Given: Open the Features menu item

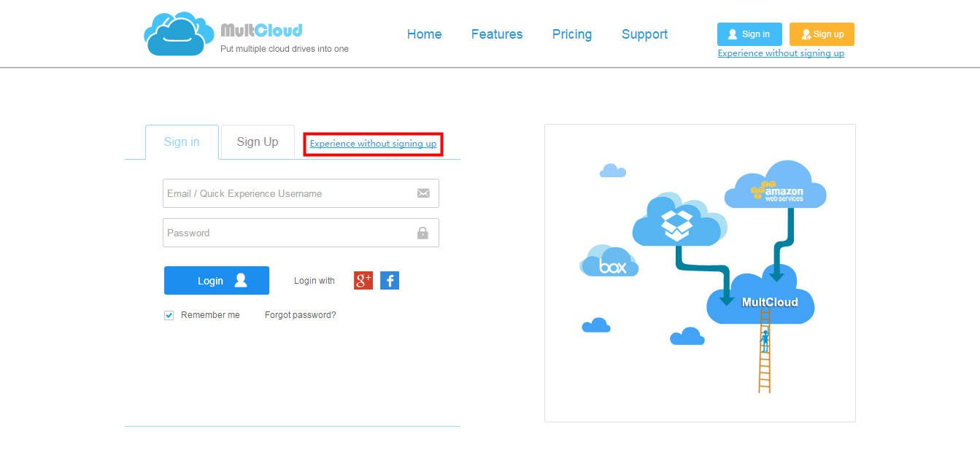Looking at the screenshot, I should 497,34.
